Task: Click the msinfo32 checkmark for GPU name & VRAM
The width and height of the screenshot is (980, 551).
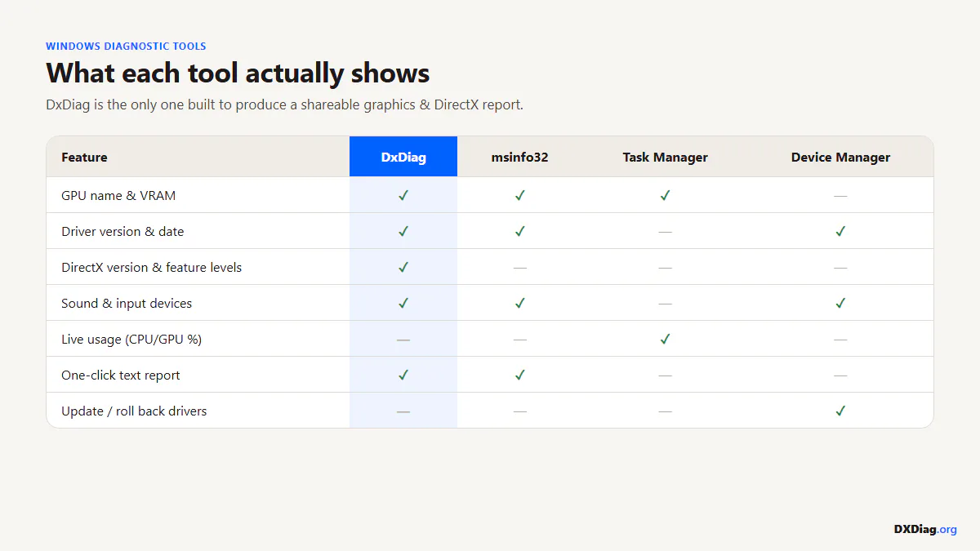Action: [x=520, y=195]
